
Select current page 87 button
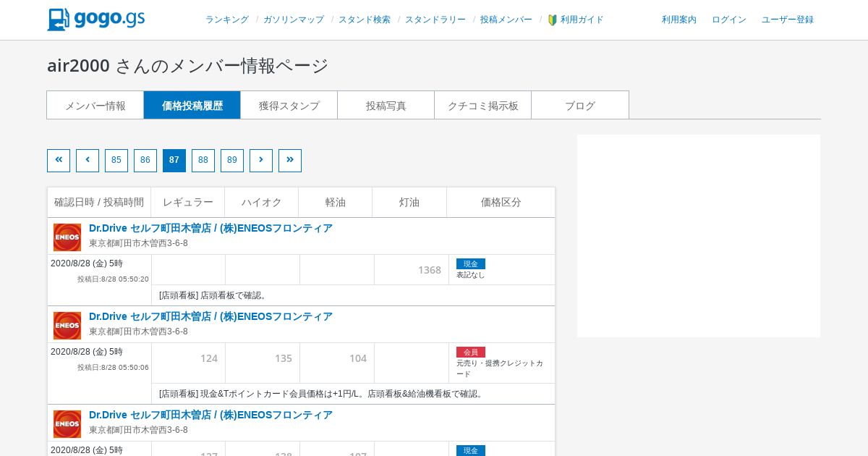(174, 161)
